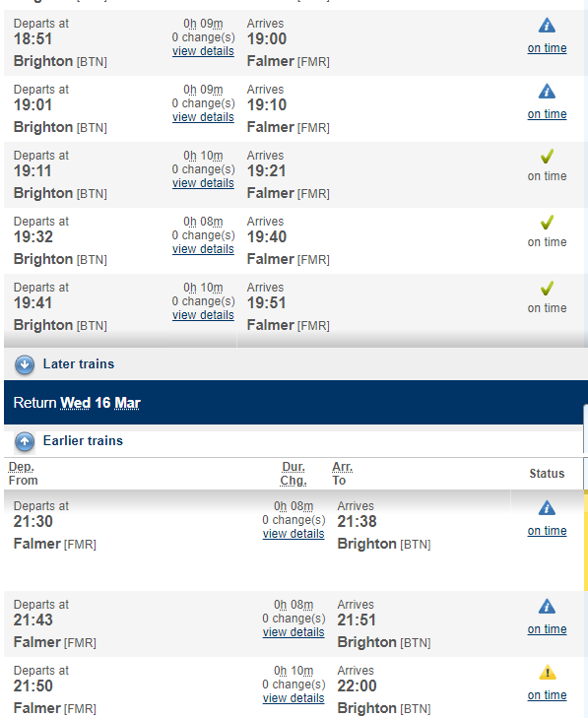588x718 pixels.
Task: Click info icon for 21:30 Falmer departure
Action: point(547,508)
